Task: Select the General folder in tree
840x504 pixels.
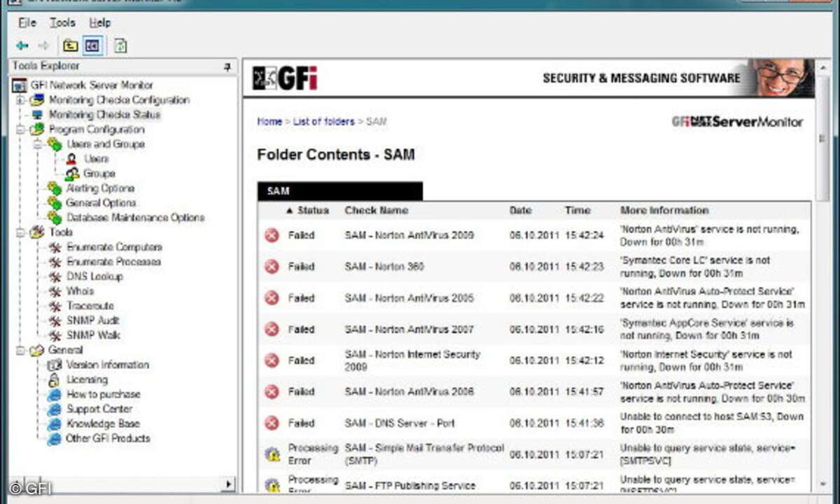Action: [65, 350]
